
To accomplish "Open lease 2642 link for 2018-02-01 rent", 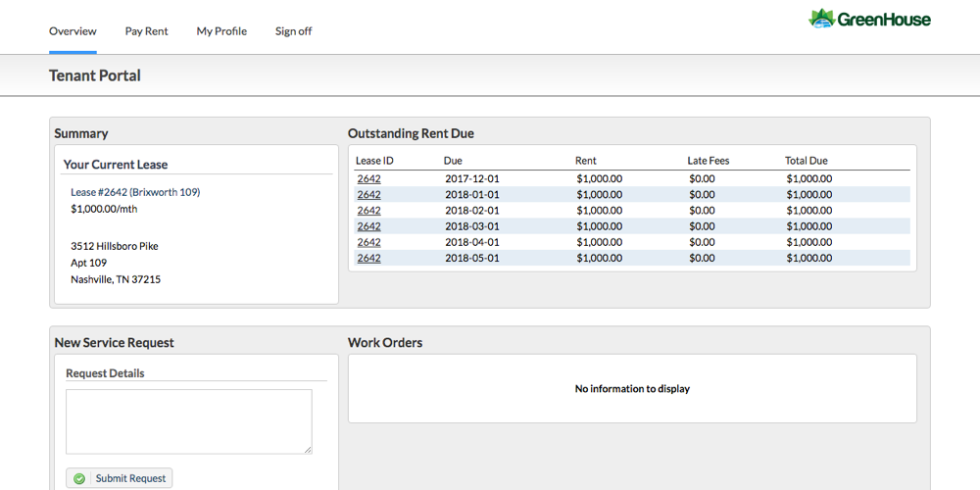I will [x=368, y=210].
